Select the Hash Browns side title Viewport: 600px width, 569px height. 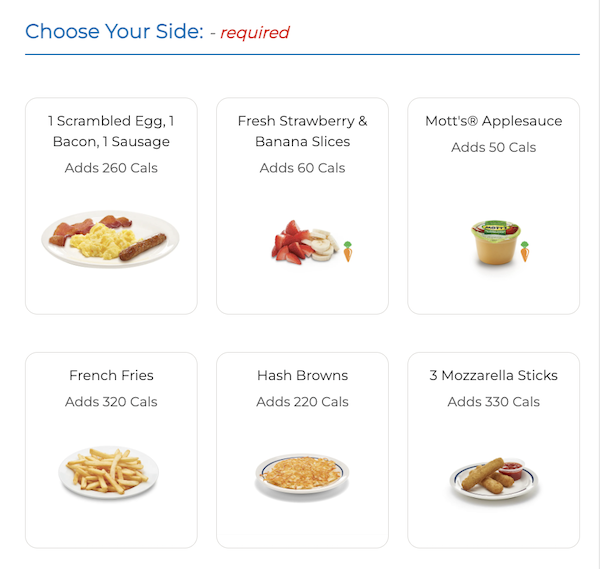[302, 376]
